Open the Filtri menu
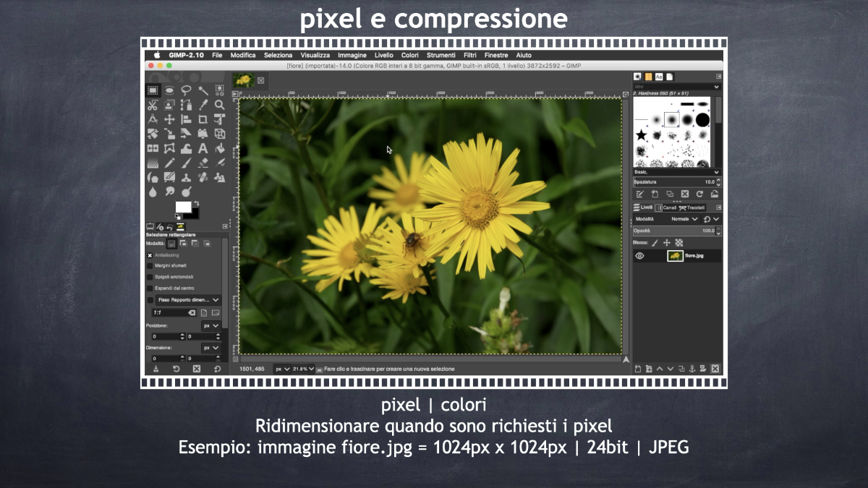Image resolution: width=868 pixels, height=488 pixels. tap(470, 55)
